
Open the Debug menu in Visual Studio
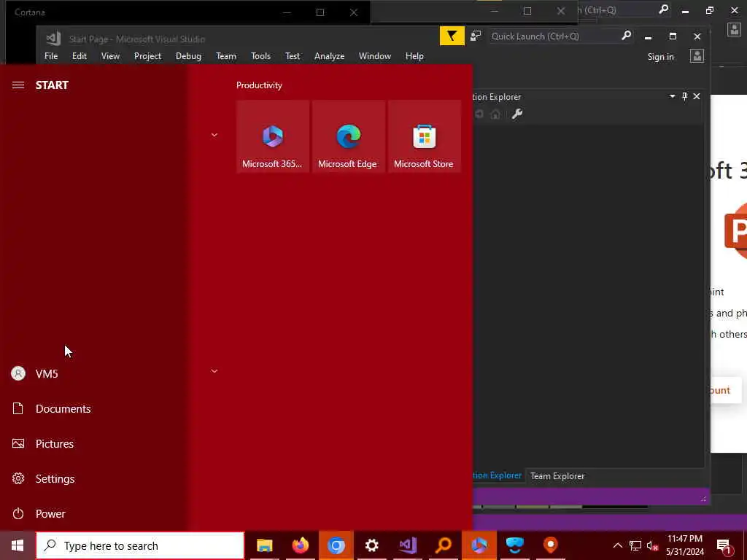[188, 56]
